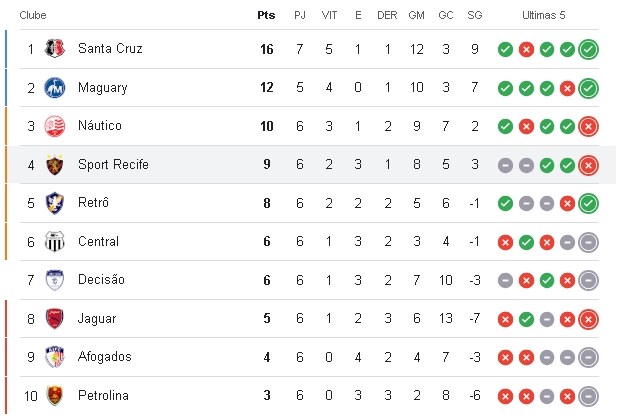Select the Últimas 5 column header
This screenshot has width=619, height=417.
coord(544,15)
